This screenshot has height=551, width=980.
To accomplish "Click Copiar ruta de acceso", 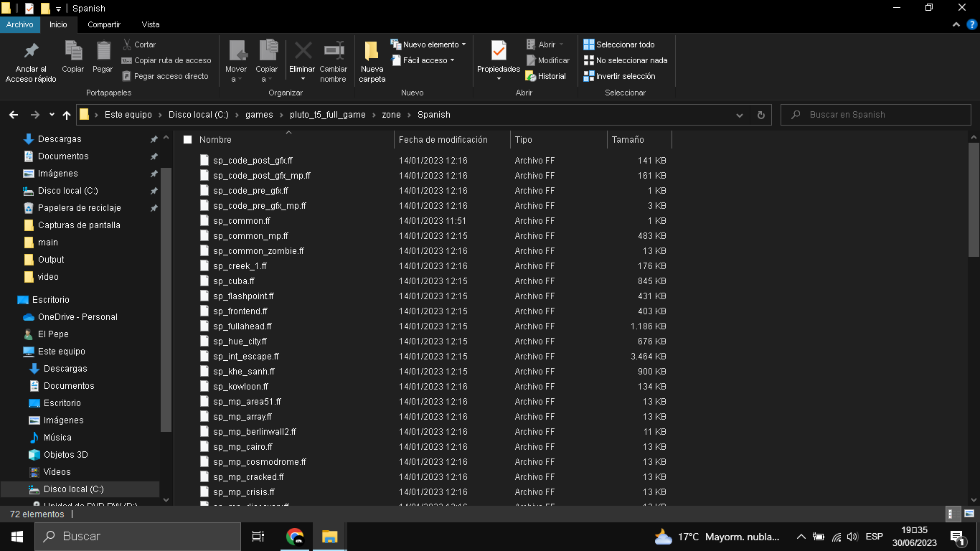I will (166, 60).
